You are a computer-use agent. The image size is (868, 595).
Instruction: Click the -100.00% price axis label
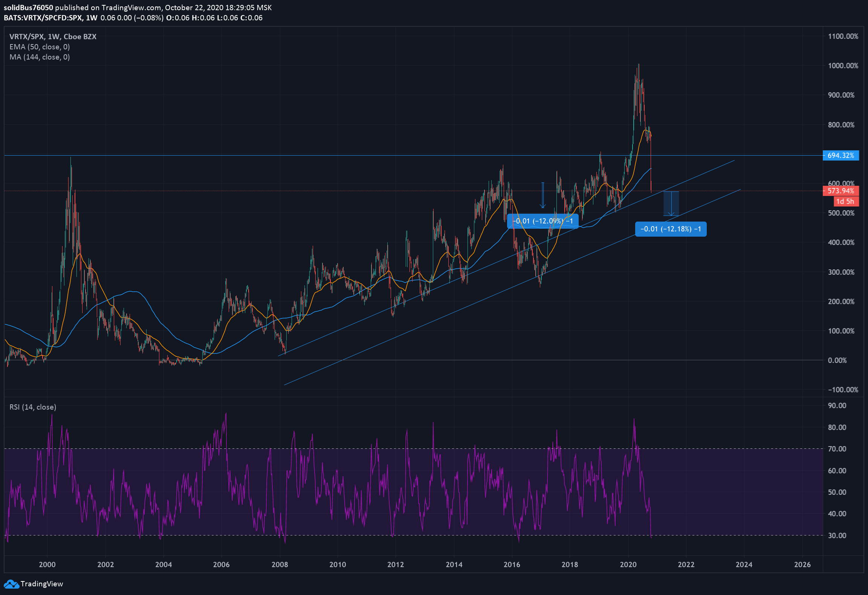coord(843,390)
